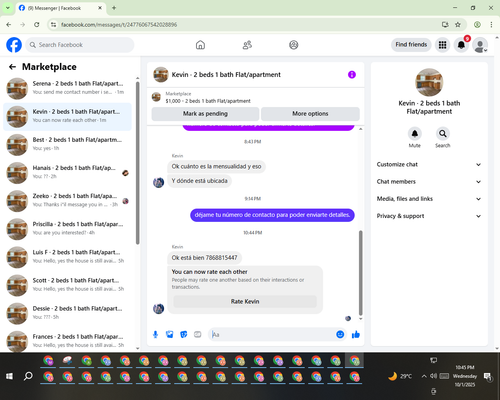Open Chrome tab search dropdown arrow

point(7,8)
